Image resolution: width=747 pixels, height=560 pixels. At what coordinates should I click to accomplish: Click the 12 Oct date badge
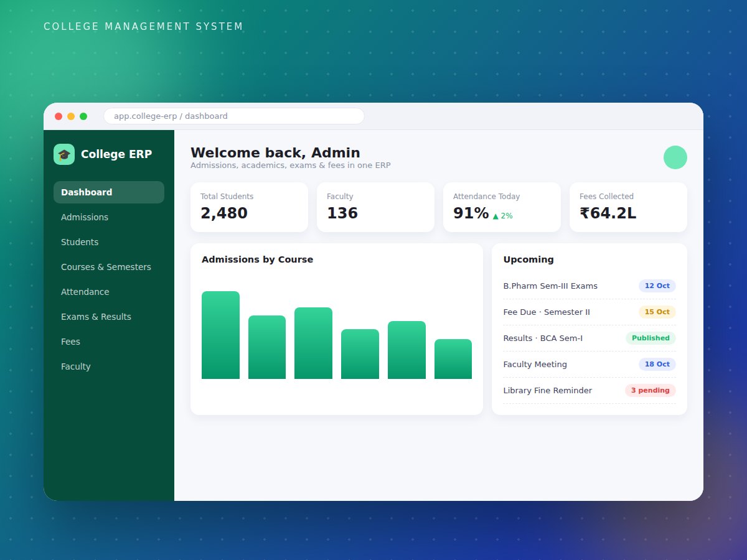point(657,286)
